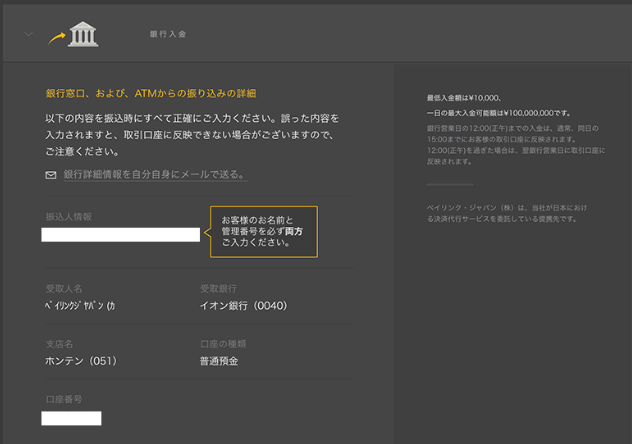Click the yellow heading 銀行窓口、および、ATMからの振り込みの詳細
Image resolution: width=632 pixels, height=444 pixels.
click(151, 93)
